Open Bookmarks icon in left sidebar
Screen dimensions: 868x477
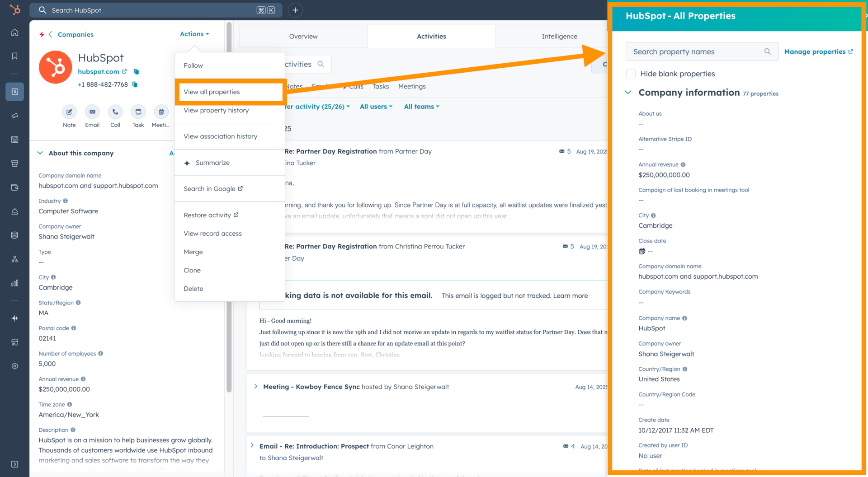click(15, 56)
